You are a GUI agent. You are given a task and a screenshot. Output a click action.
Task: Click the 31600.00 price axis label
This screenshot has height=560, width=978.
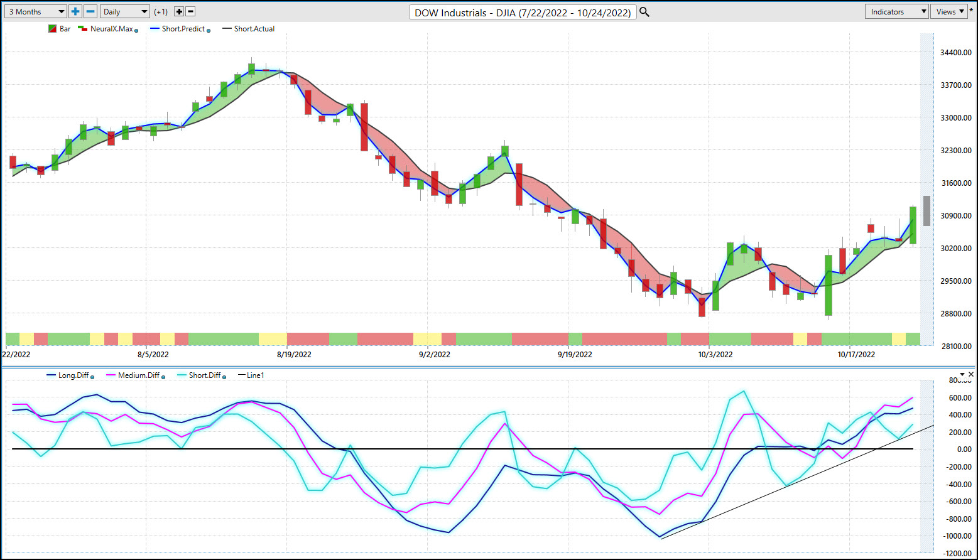click(x=955, y=183)
